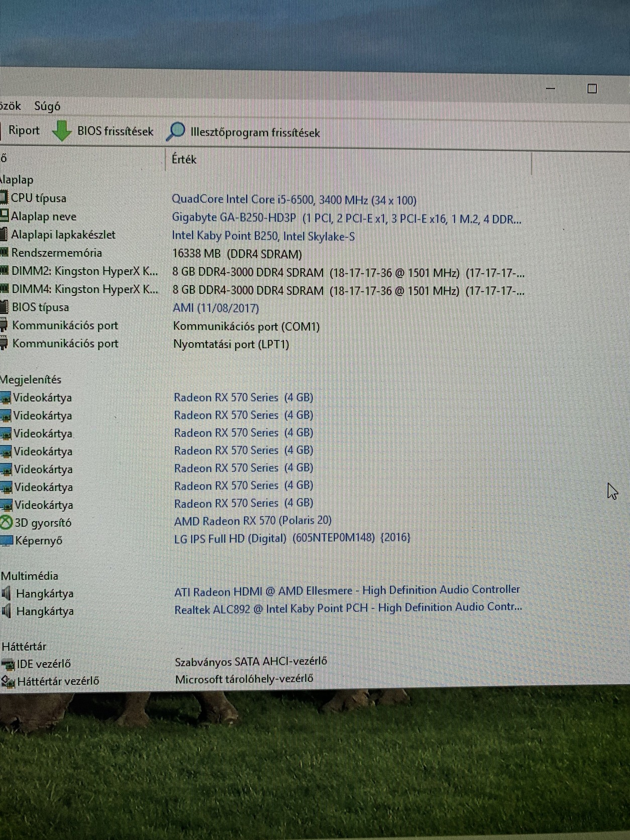This screenshot has width=630, height=840.
Task: Open the last Radeon RX 570 Series link
Action: click(244, 503)
